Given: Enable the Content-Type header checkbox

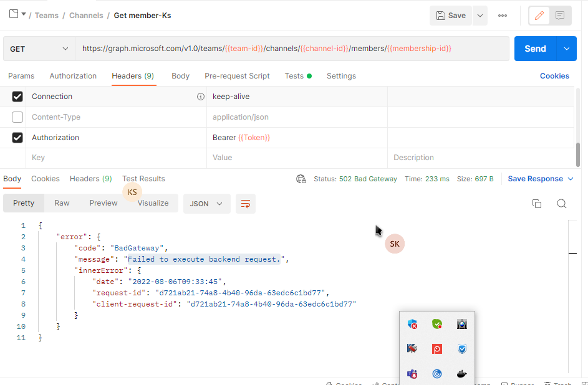Looking at the screenshot, I should pos(17,116).
